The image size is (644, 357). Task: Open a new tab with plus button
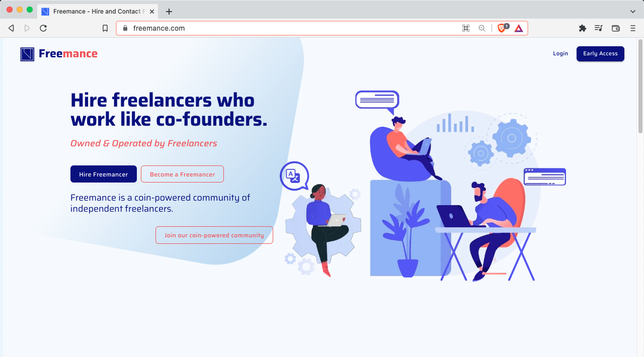coord(169,11)
